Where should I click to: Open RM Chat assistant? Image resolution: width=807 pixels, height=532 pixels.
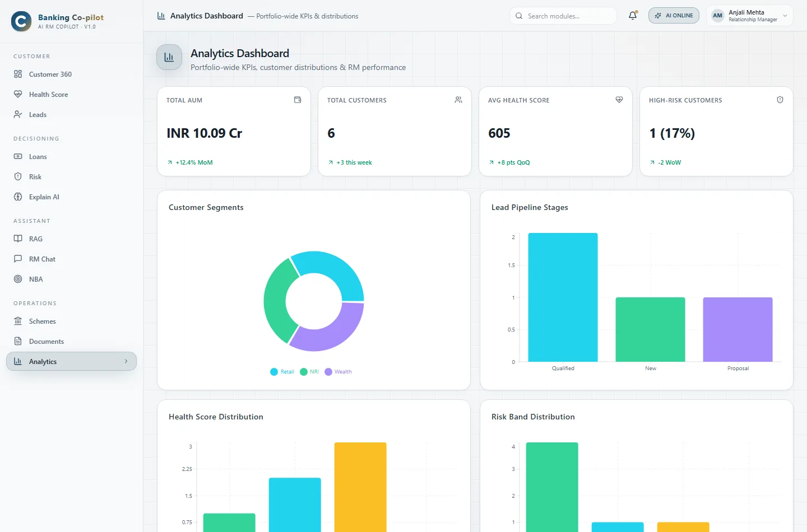click(71, 259)
